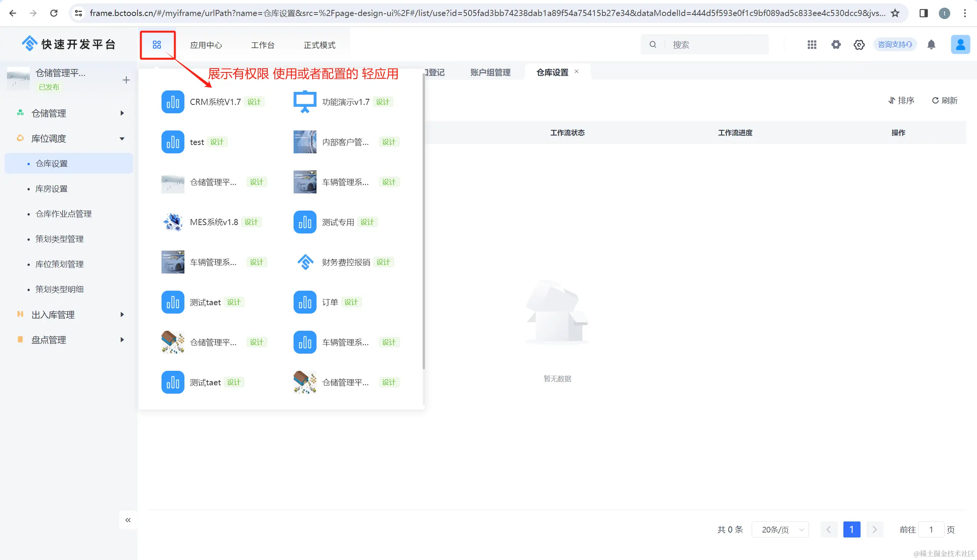Switch to the 账户组管理 tab
This screenshot has width=977, height=560.
tap(490, 72)
